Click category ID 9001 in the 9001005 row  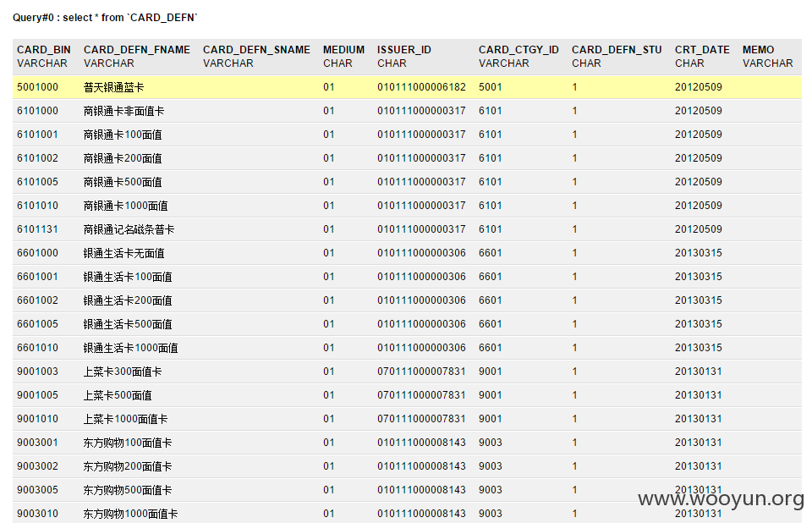(x=491, y=395)
